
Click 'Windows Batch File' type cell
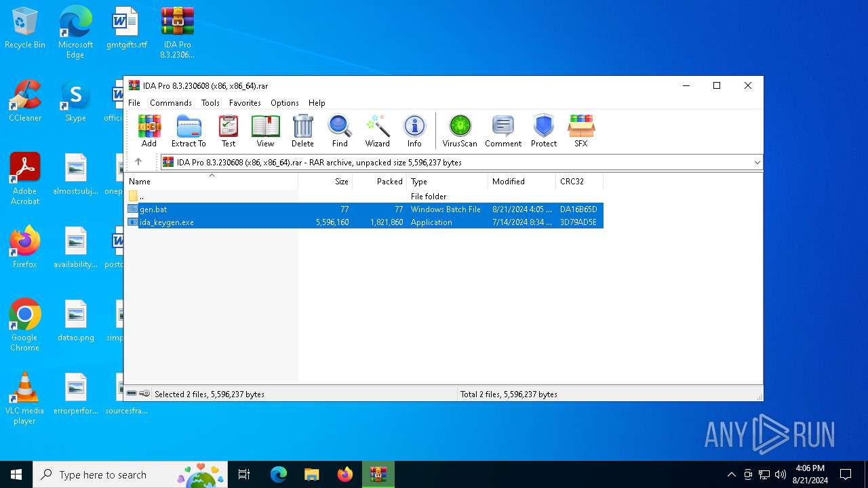(446, 209)
